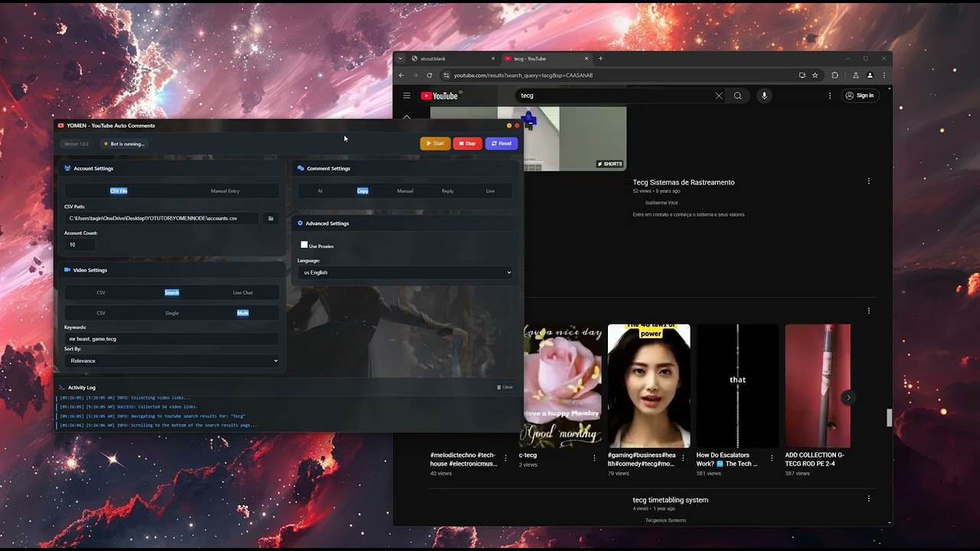Screen dimensions: 980x551
Task: Clear the Activity Log with the trash icon
Action: pos(498,387)
